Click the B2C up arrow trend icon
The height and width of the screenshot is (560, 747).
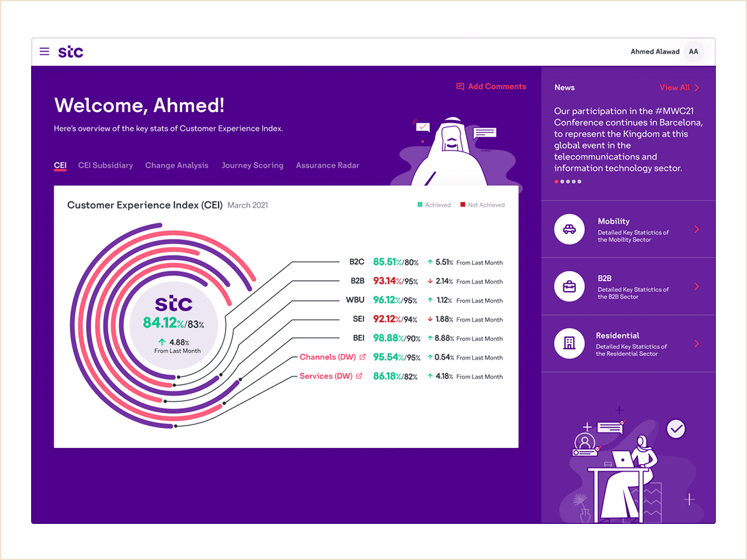point(430,263)
